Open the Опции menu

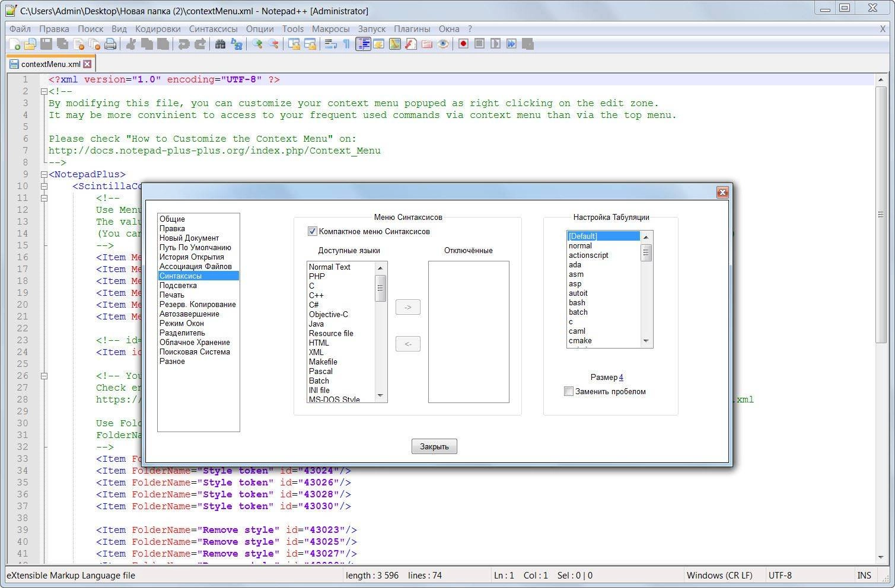point(260,28)
